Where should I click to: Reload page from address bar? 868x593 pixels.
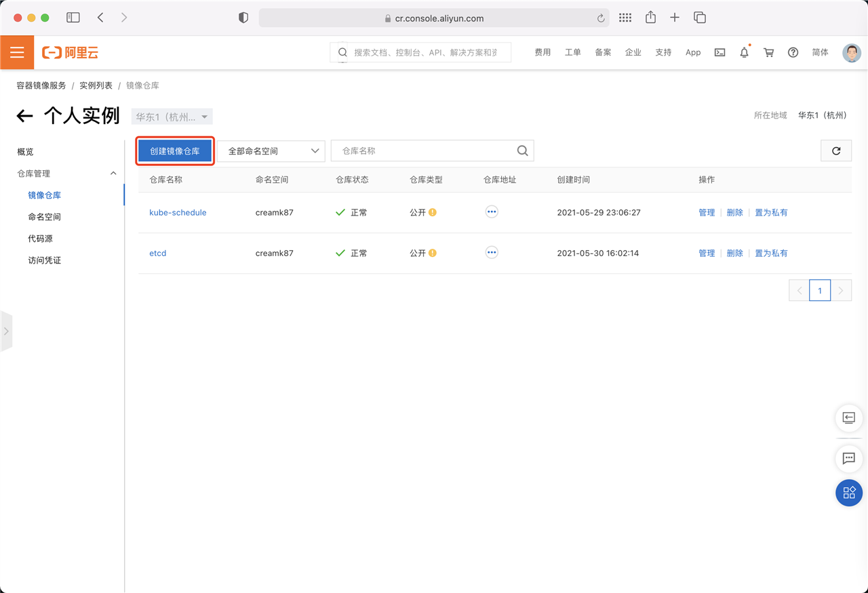coord(601,19)
